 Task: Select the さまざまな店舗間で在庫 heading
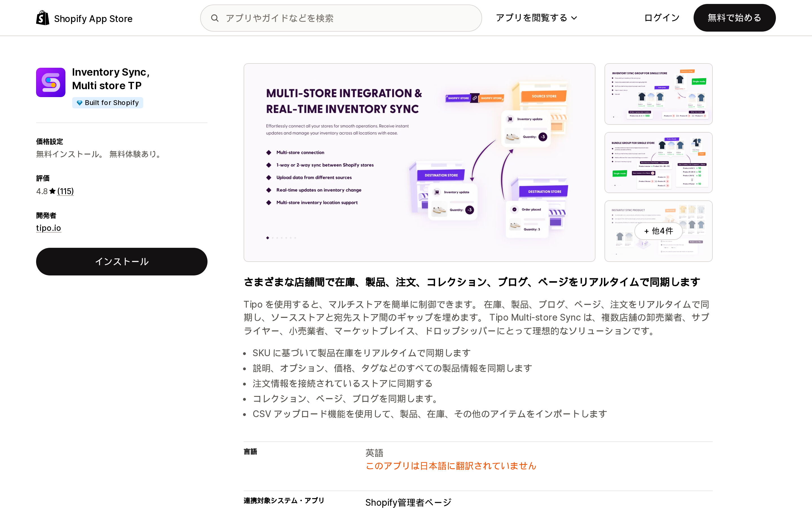pos(472,282)
